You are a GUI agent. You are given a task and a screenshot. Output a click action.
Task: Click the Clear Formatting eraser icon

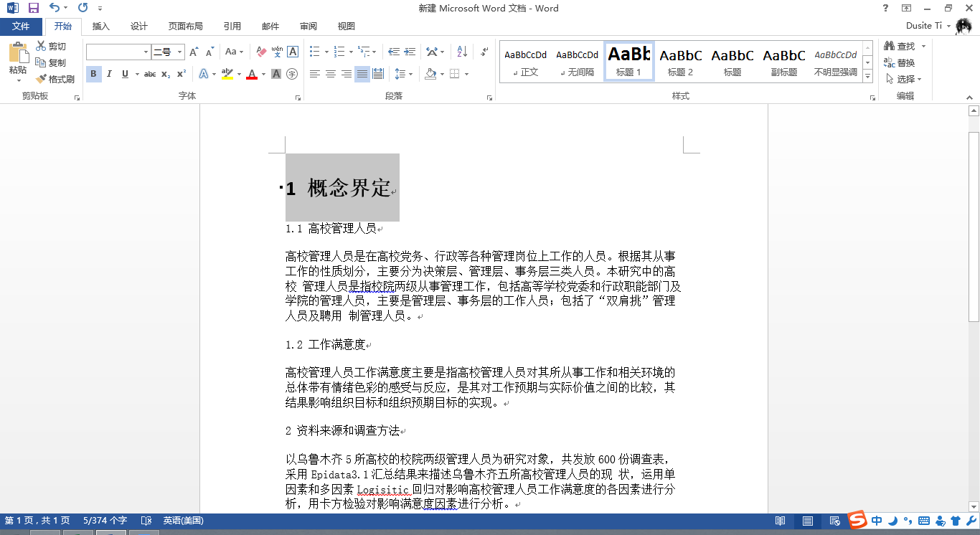(261, 52)
